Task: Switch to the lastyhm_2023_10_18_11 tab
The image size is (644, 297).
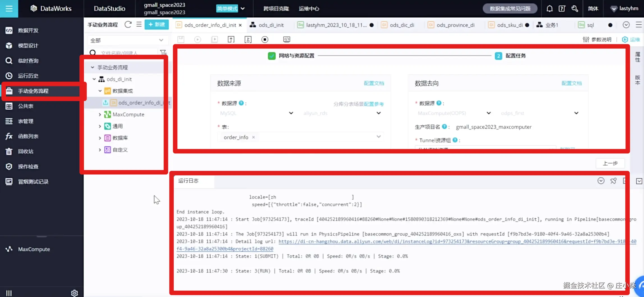Action: tap(336, 25)
